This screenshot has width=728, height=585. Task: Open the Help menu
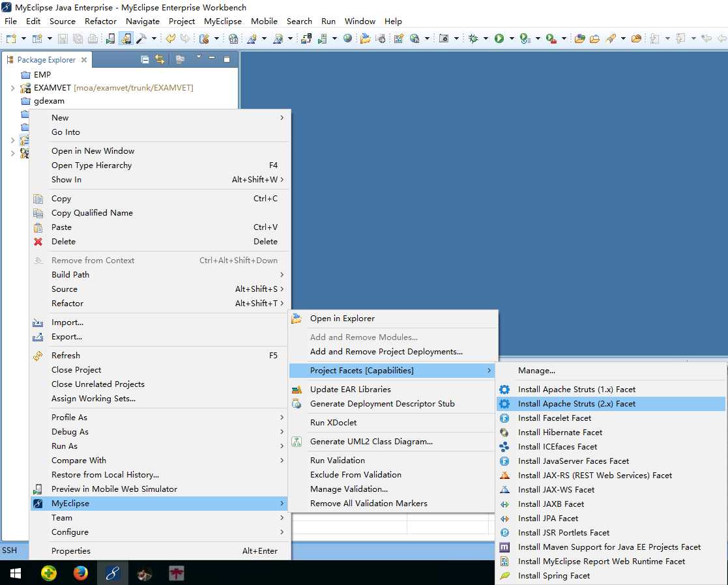point(393,21)
